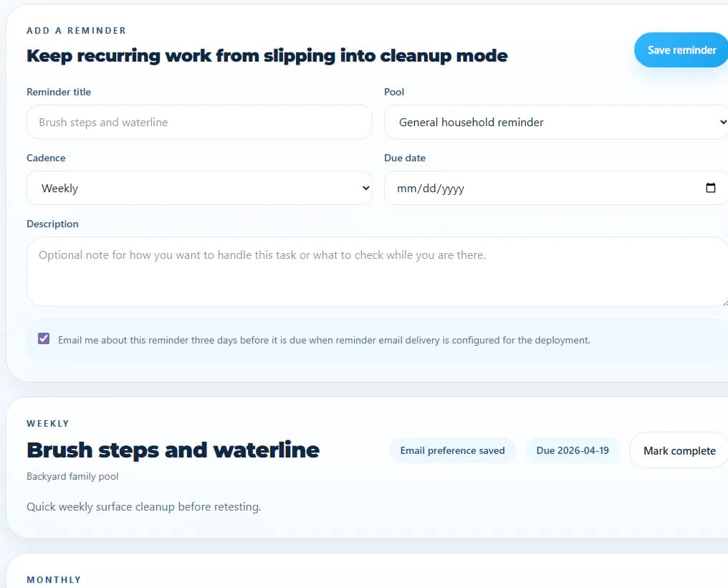Click the Due 2026-04-19 badge
Screen dimensions: 728x588
pos(573,450)
